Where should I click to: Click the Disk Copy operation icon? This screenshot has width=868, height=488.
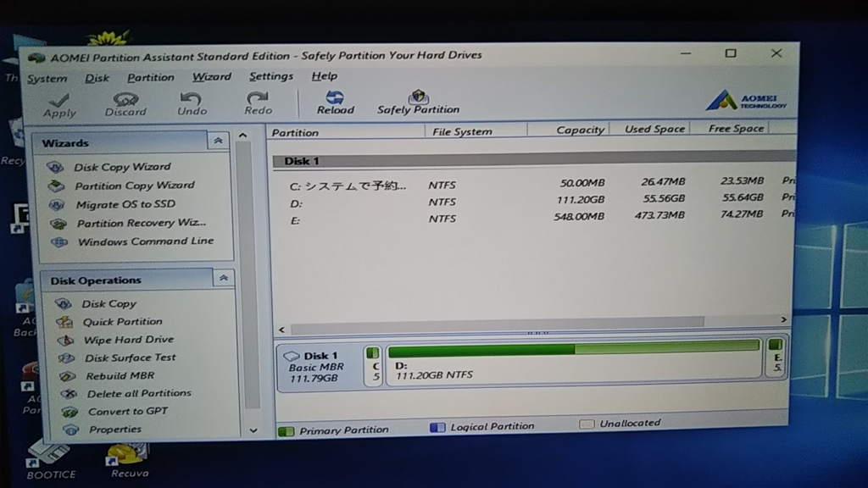point(63,303)
